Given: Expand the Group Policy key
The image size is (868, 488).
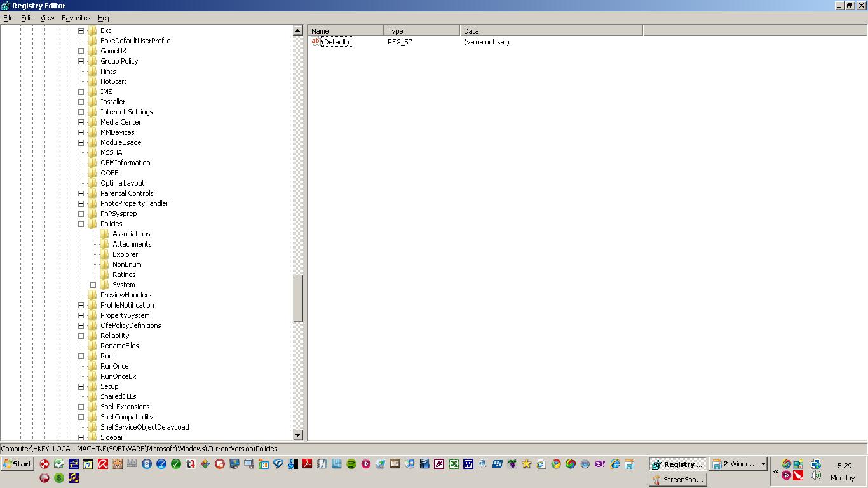Looking at the screenshot, I should coord(81,61).
